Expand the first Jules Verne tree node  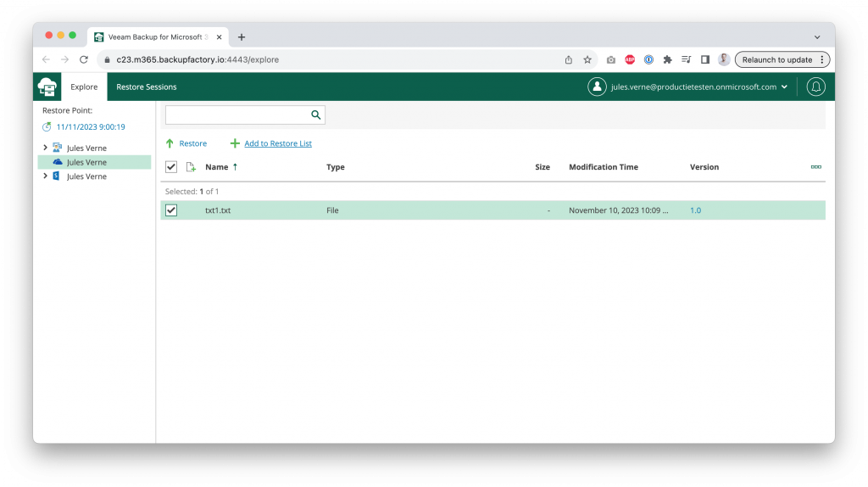point(45,148)
